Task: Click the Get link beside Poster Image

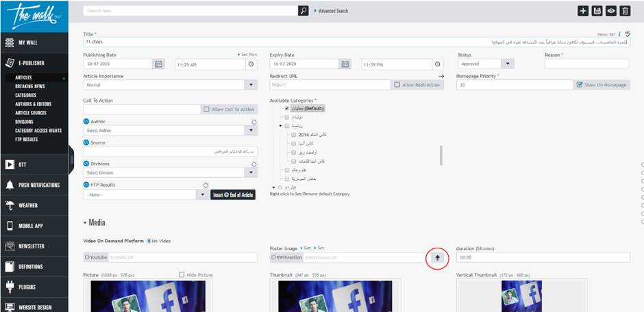Action: click(x=306, y=248)
